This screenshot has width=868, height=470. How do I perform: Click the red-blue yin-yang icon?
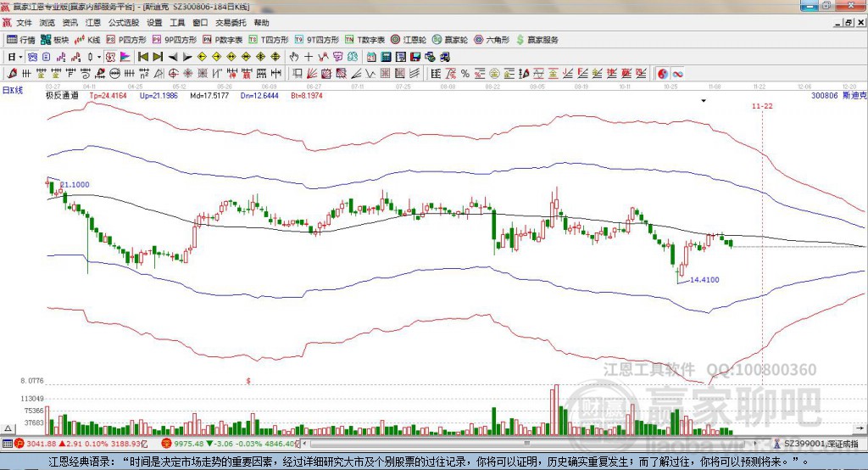[x=663, y=74]
